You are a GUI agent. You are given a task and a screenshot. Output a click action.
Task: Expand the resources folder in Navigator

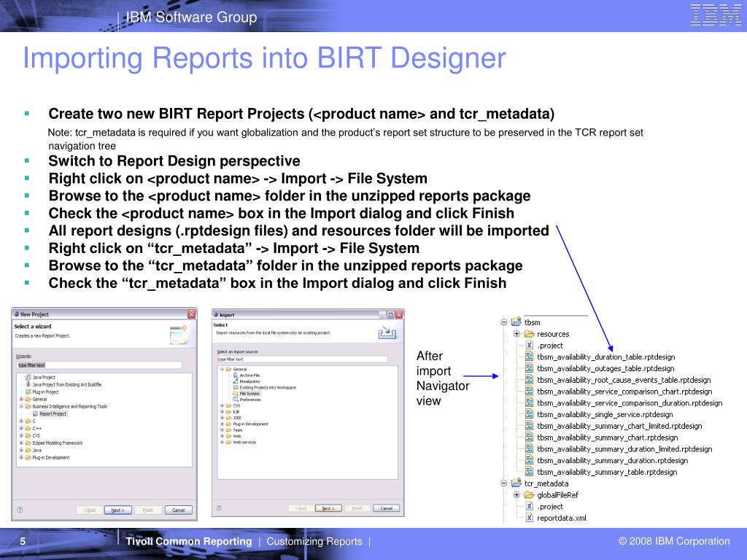[516, 334]
